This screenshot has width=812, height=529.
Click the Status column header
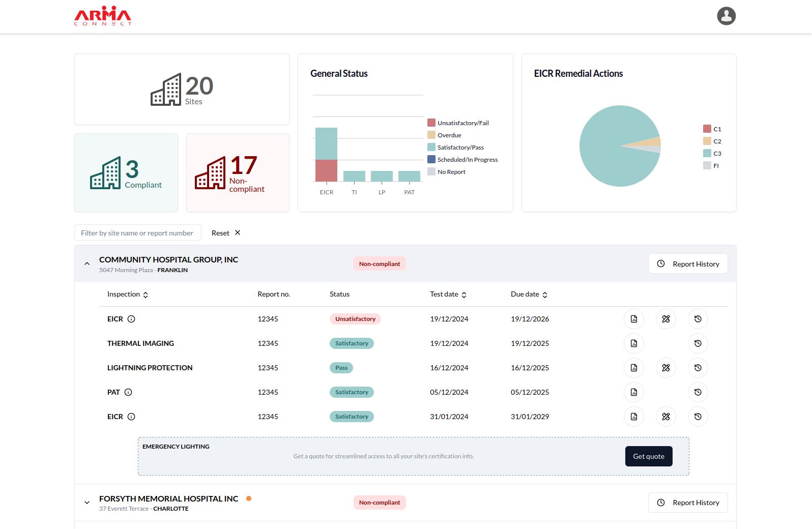pos(339,294)
